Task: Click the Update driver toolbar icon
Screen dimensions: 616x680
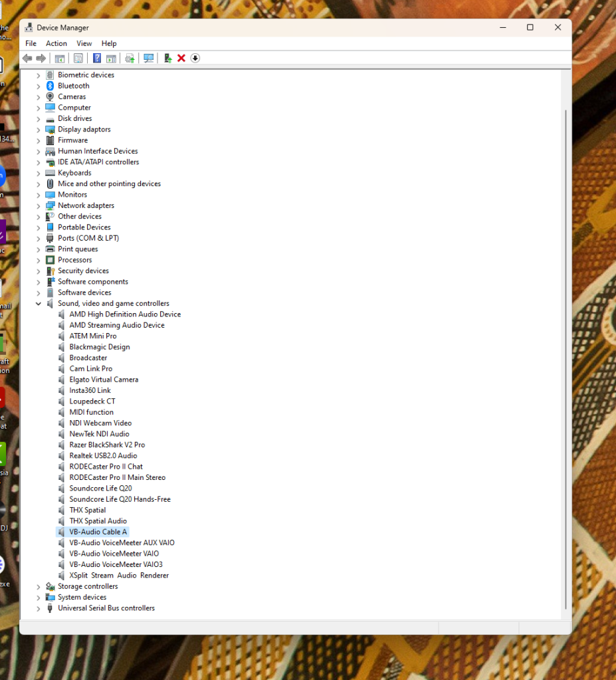Action: coord(167,58)
